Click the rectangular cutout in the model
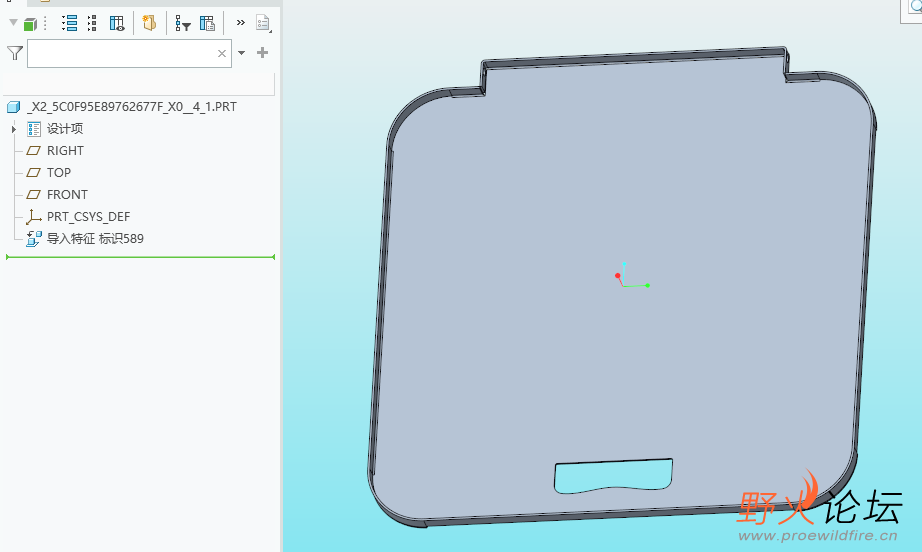922x552 pixels. pyautogui.click(x=613, y=476)
